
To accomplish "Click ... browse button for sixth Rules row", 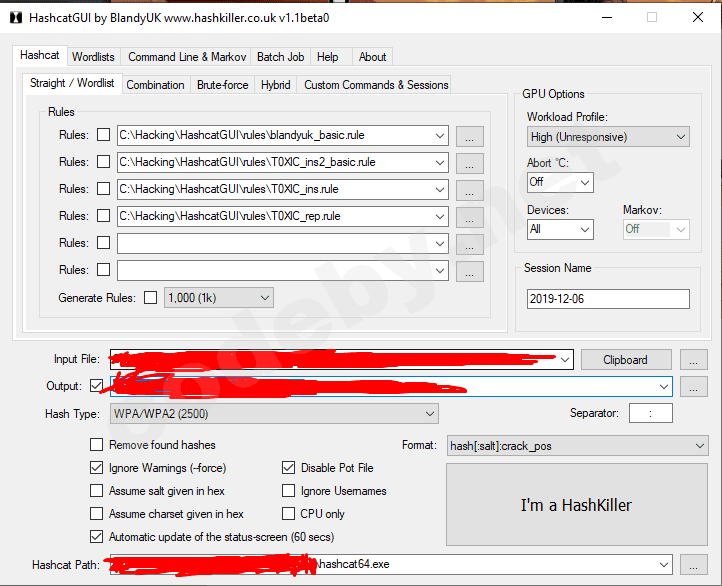I will coord(470,272).
